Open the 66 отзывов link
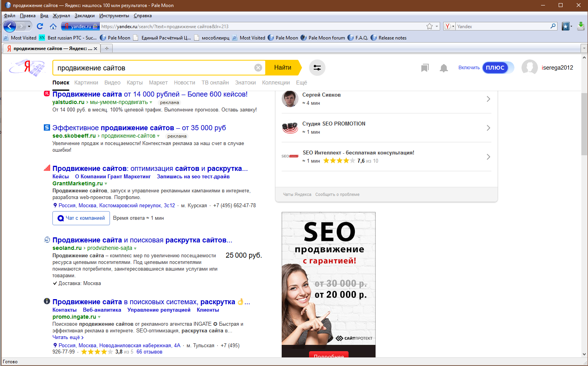 149,352
